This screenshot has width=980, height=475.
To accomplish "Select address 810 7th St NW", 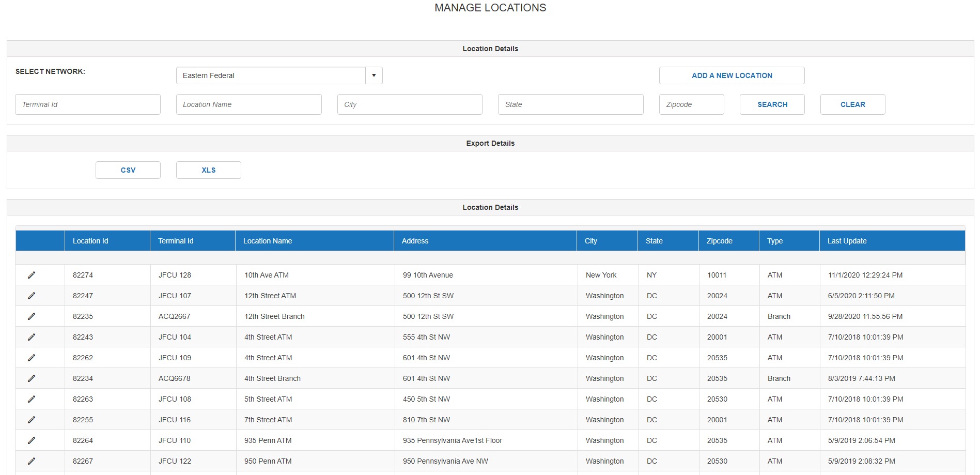I will [x=426, y=420].
